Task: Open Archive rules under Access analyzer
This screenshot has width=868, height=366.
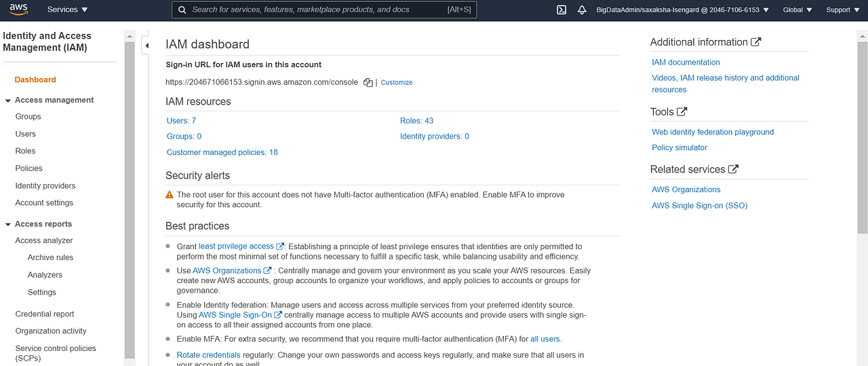Action: coord(50,257)
